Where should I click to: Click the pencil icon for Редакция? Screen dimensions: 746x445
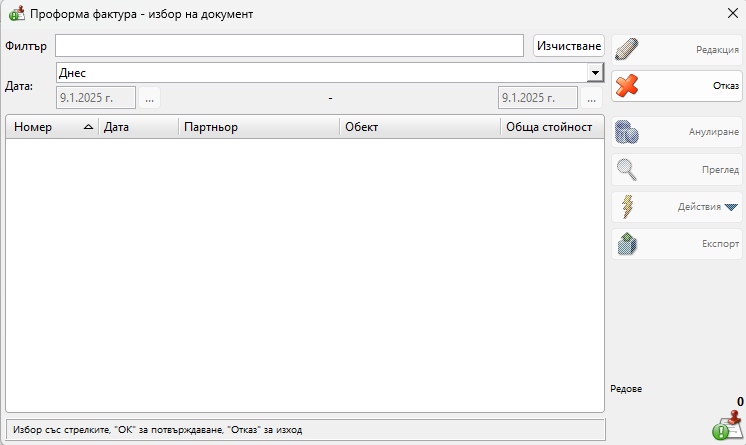pyautogui.click(x=627, y=49)
